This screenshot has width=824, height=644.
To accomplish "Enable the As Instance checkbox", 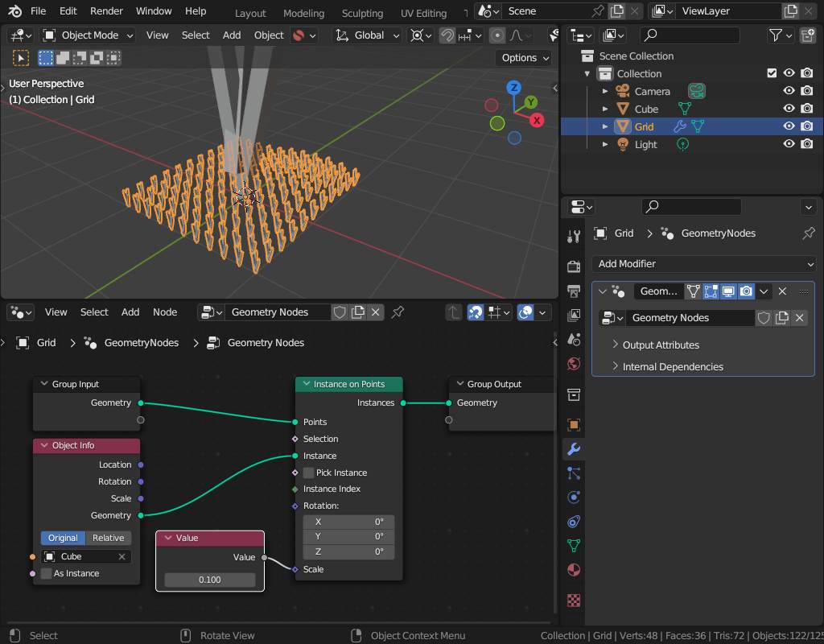I will click(x=46, y=573).
